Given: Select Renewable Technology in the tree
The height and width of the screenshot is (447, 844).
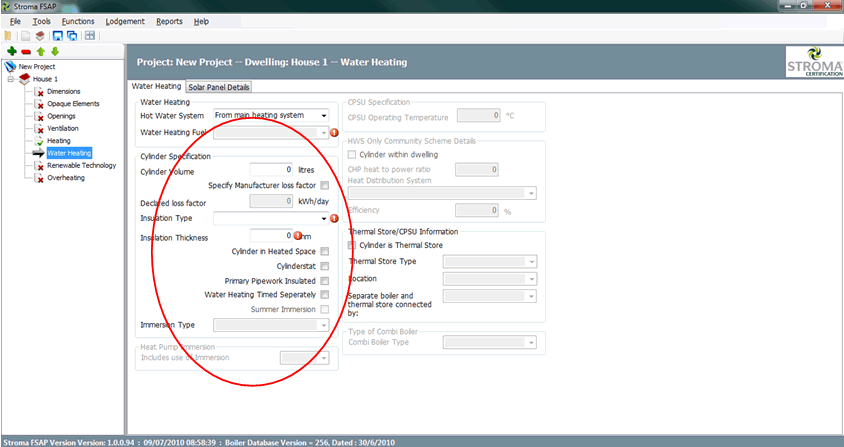Looking at the screenshot, I should (82, 166).
